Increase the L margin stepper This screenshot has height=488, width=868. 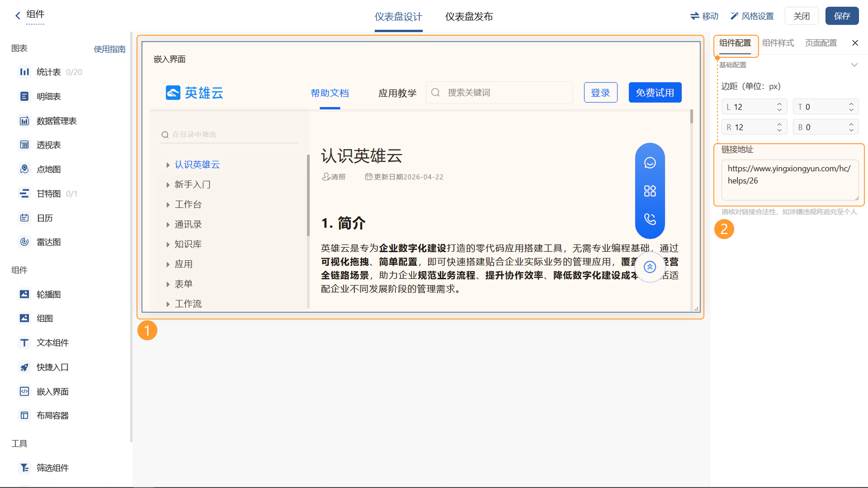(779, 104)
